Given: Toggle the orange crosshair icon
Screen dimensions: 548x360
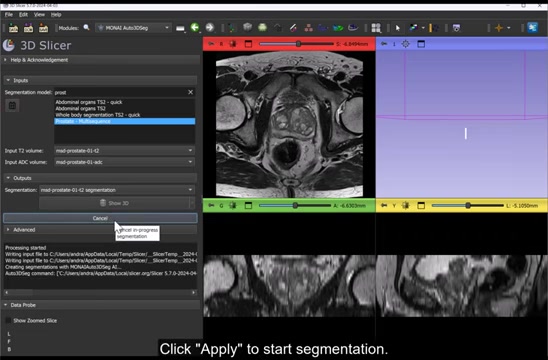Looking at the screenshot, I should (499, 28).
